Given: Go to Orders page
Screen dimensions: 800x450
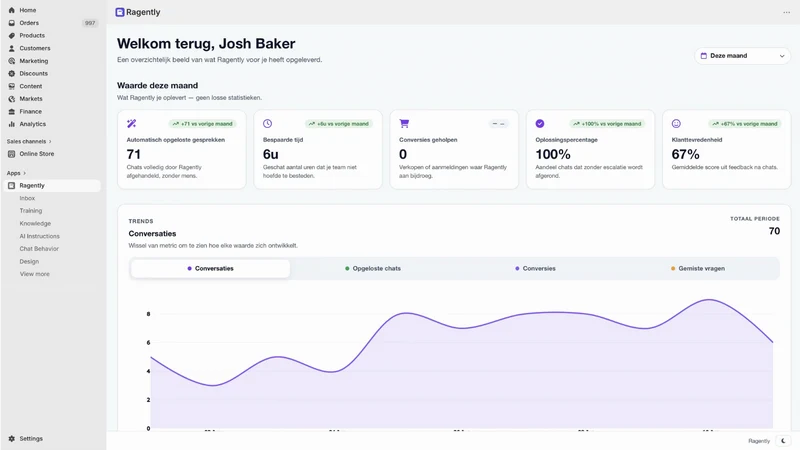Looking at the screenshot, I should 29,23.
